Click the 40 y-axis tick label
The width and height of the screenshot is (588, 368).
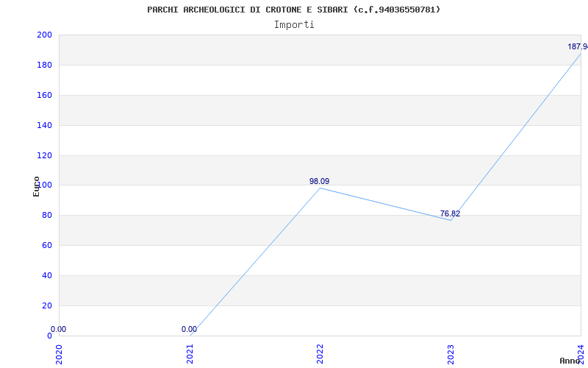(x=47, y=275)
